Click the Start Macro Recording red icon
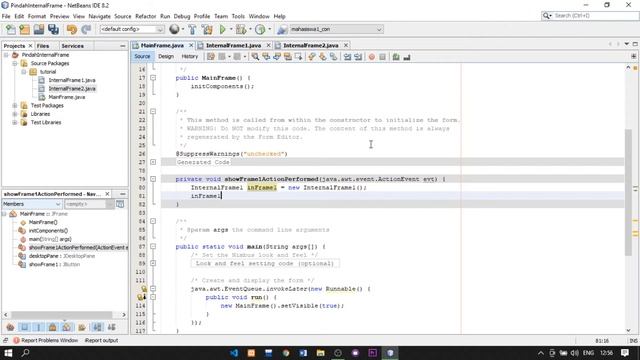Viewport: 640px width, 360px height. coord(371,57)
